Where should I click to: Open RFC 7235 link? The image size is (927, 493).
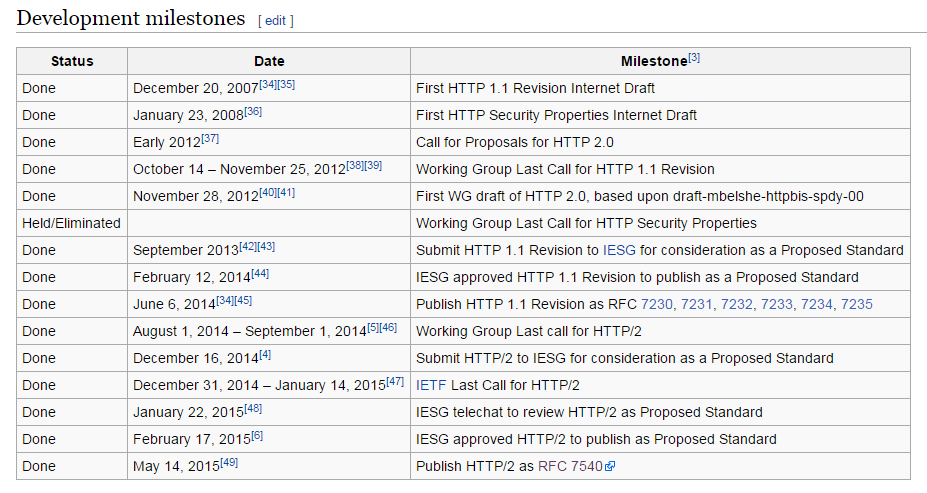[857, 304]
